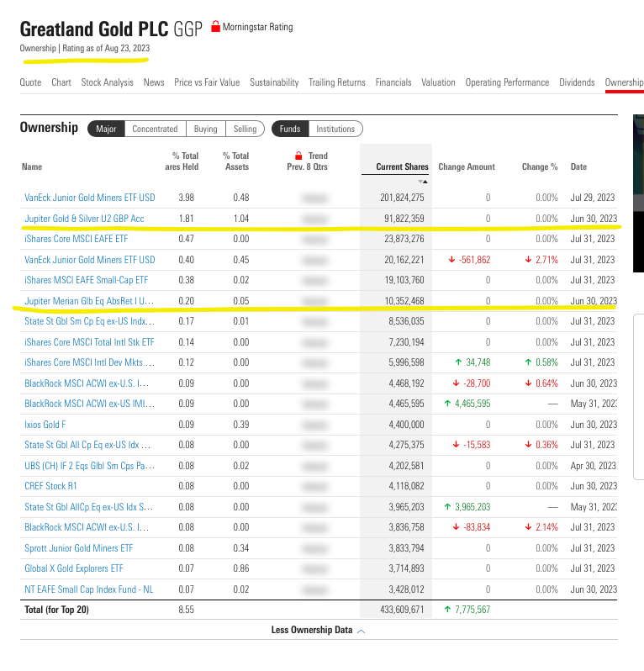Open iShares Core MSCI Intl Dev Mkts link
Image resolution: width=644 pixels, height=671 pixels.
click(89, 362)
